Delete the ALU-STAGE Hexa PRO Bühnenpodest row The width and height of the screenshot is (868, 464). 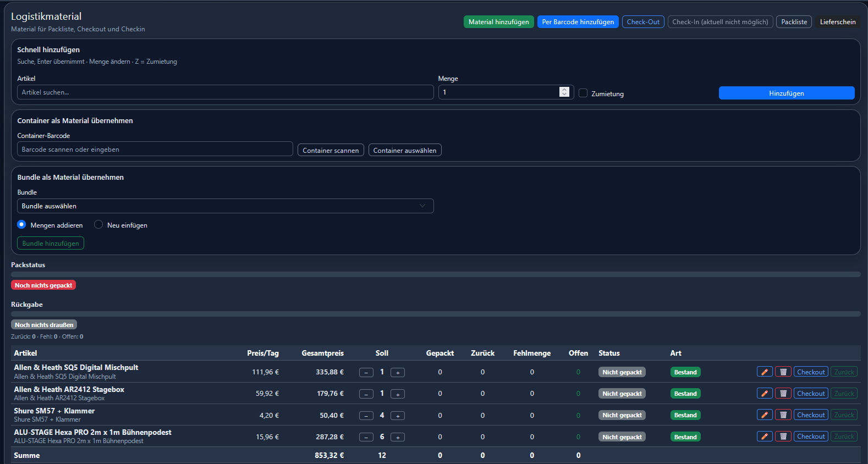(783, 436)
